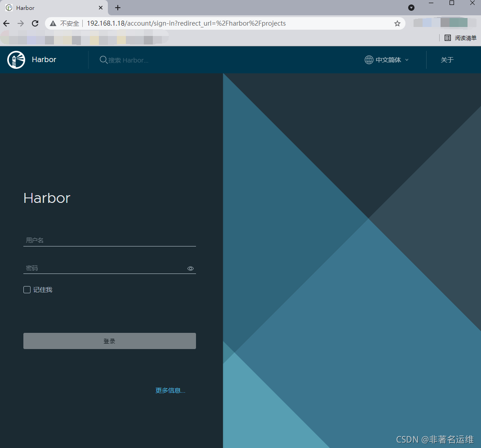This screenshot has height=448, width=481.
Task: Click the search magnifier icon in header
Action: pyautogui.click(x=103, y=60)
